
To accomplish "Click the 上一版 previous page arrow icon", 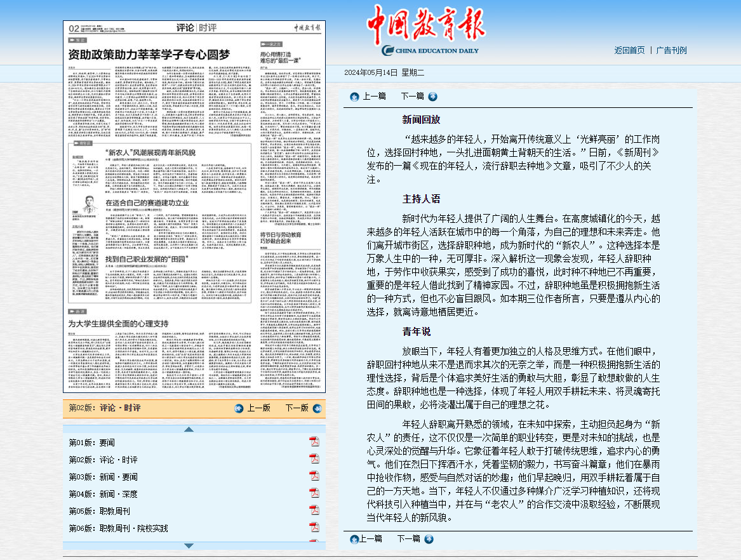I will click(x=239, y=408).
